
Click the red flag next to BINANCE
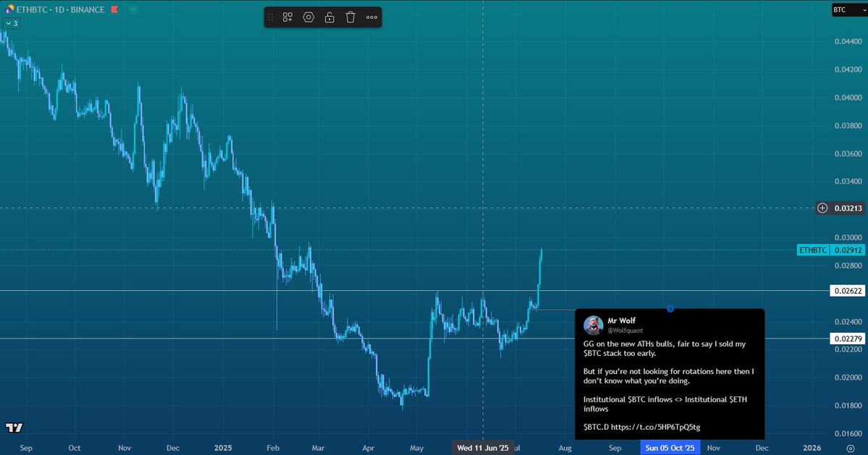tap(114, 9)
